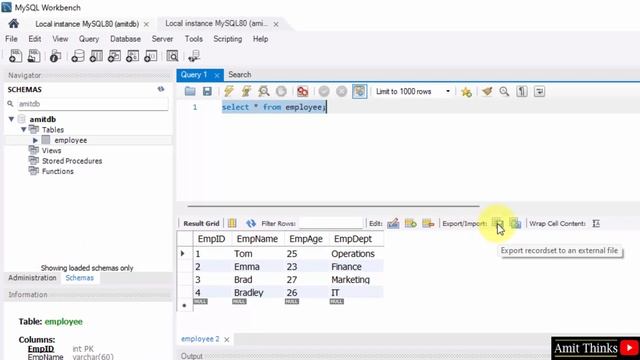
Task: Open the object inspector icon
Action: pos(55,56)
